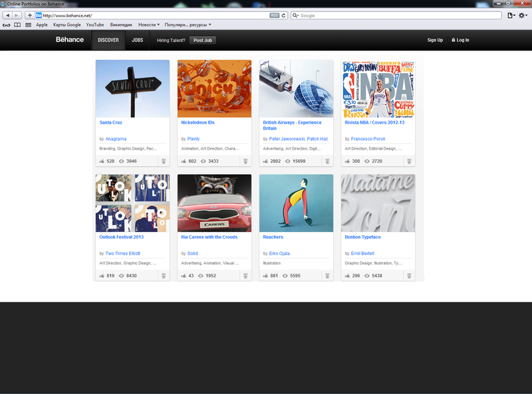
Task: Click the thumbs-up icon beside 819 appreciations
Action: tap(102, 276)
